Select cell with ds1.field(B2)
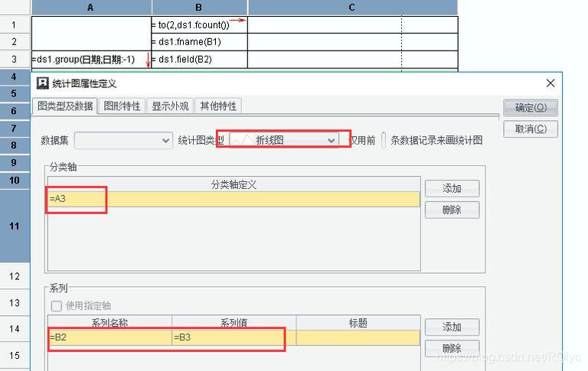This screenshot has width=588, height=371. pyautogui.click(x=200, y=59)
